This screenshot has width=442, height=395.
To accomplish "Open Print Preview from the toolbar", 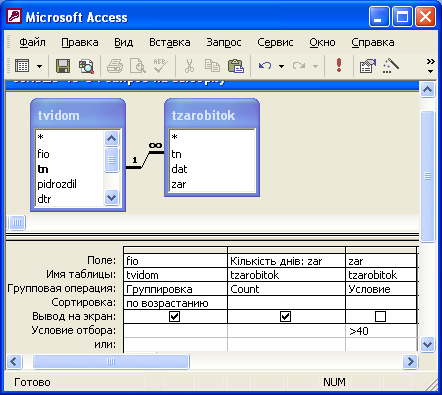I will tap(137, 66).
